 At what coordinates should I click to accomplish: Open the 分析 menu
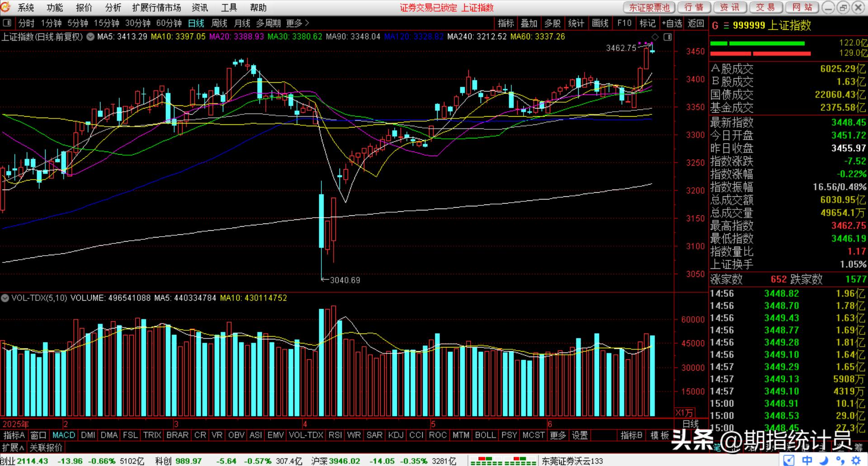(x=113, y=8)
